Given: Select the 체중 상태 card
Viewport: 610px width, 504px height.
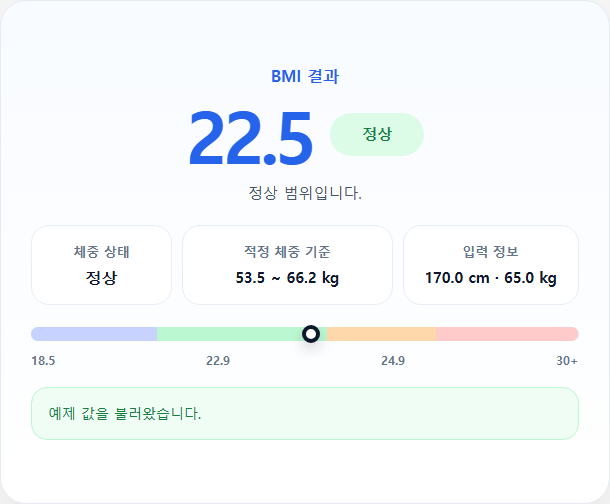Looking at the screenshot, I should [101, 265].
